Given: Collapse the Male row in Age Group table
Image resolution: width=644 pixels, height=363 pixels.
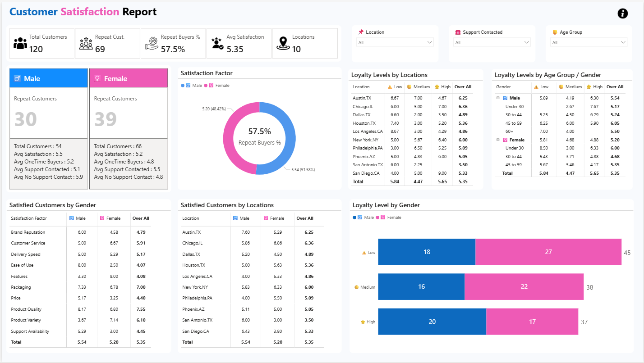Looking at the screenshot, I should (498, 98).
